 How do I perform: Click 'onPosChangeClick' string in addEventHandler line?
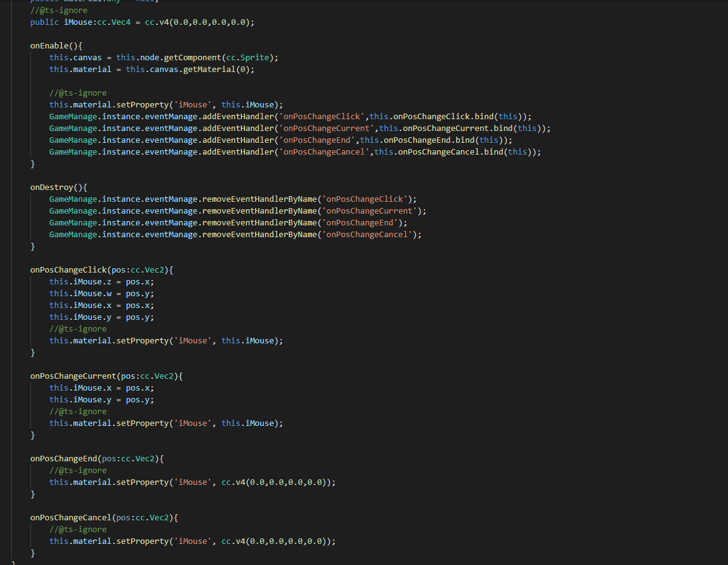321,117
